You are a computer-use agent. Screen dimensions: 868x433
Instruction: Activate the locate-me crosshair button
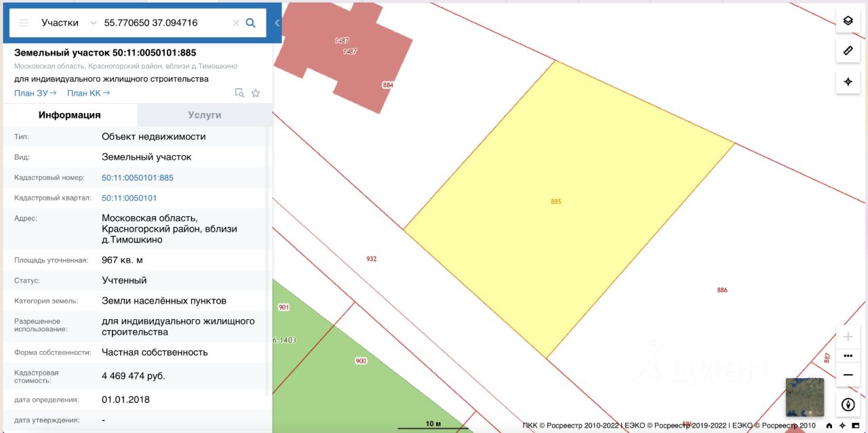848,82
